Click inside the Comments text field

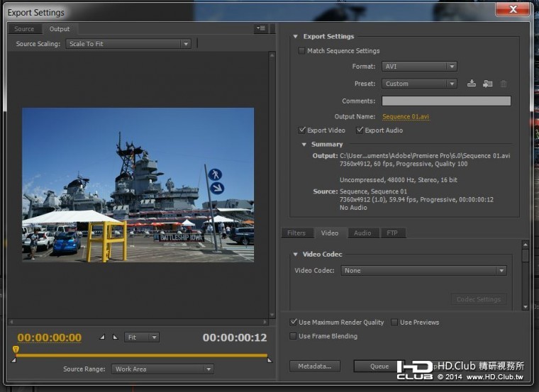coord(445,101)
